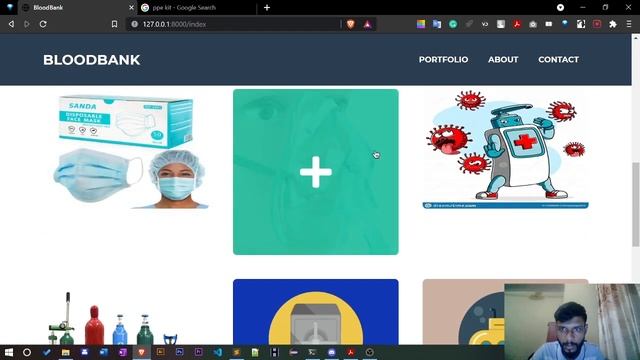
Task: Open Adobe Acrobat red taskbar icon
Action: pyautogui.click(x=351, y=352)
